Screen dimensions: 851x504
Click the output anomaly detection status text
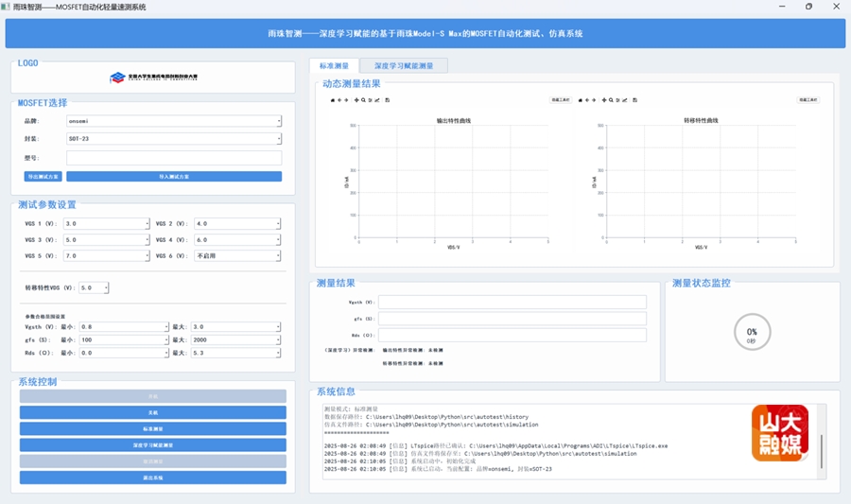click(412, 350)
